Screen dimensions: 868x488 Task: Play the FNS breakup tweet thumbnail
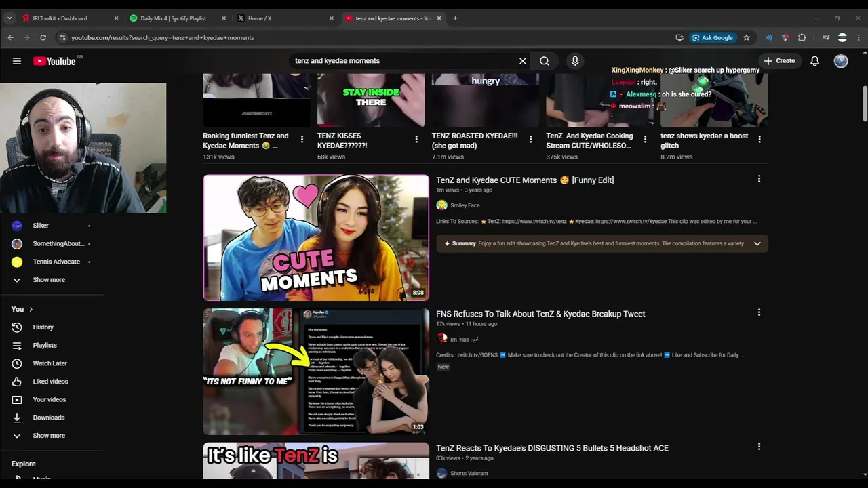click(x=316, y=371)
